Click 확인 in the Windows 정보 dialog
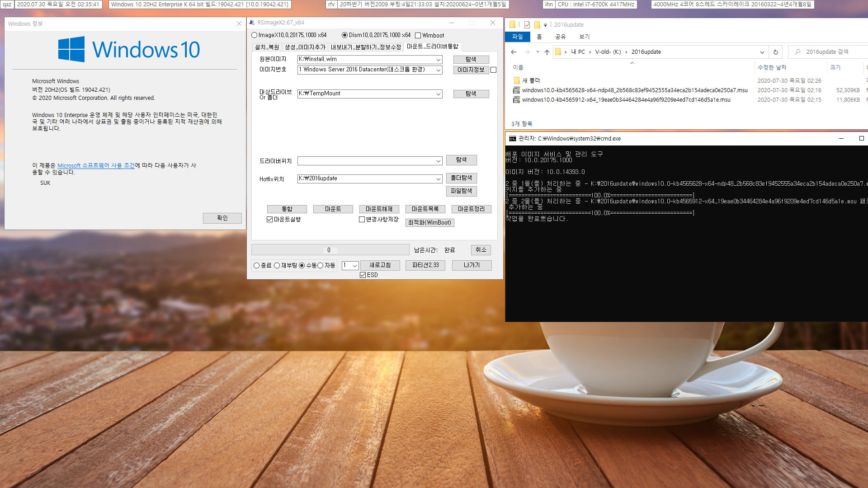868x488 pixels. pyautogui.click(x=222, y=218)
